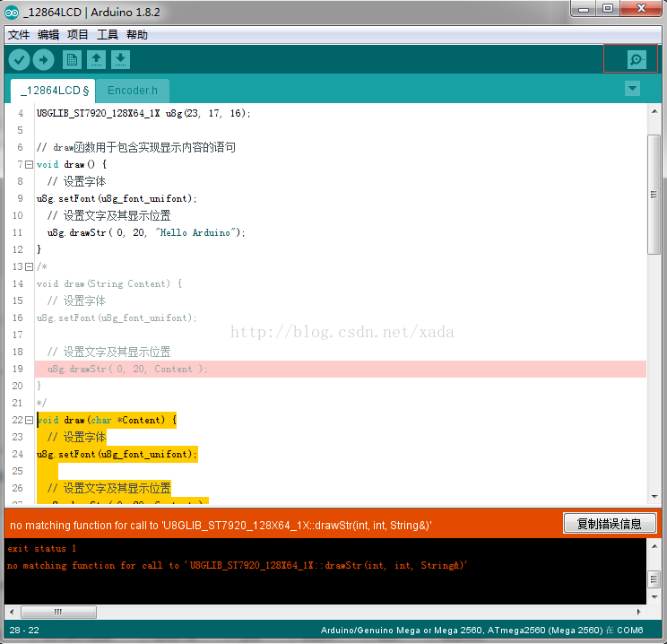Collapse the comment block fold at line 13
667x644 pixels.
(29, 267)
